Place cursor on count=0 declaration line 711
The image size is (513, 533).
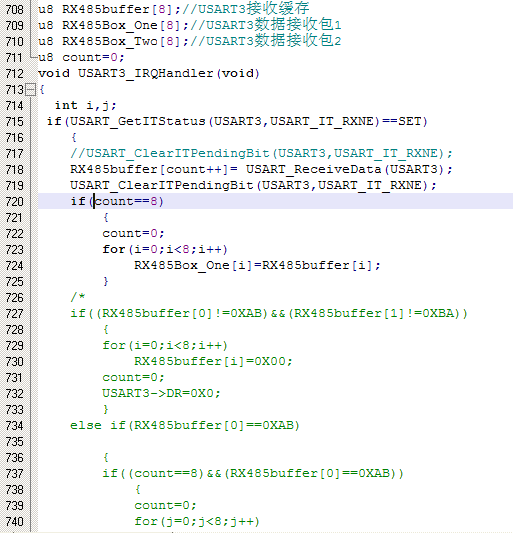[x=81, y=57]
